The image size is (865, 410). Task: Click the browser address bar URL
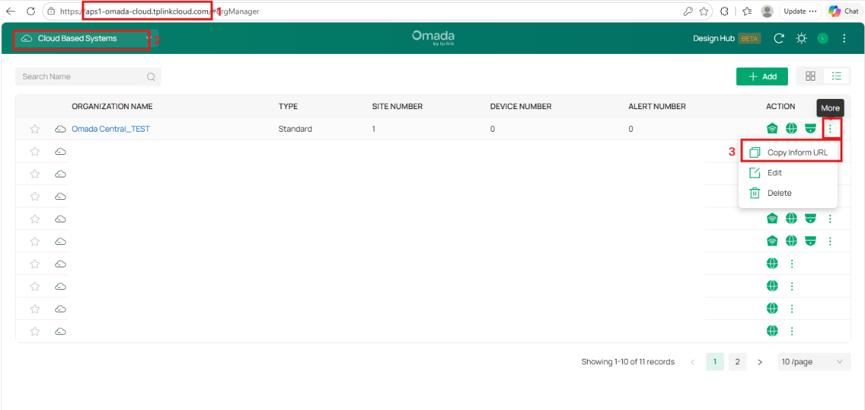159,11
